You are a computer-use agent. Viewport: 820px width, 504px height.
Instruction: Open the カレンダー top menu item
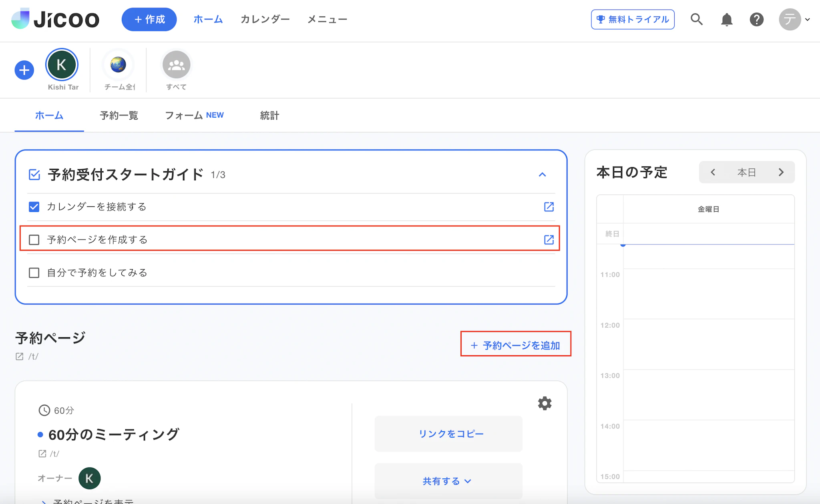pos(265,19)
